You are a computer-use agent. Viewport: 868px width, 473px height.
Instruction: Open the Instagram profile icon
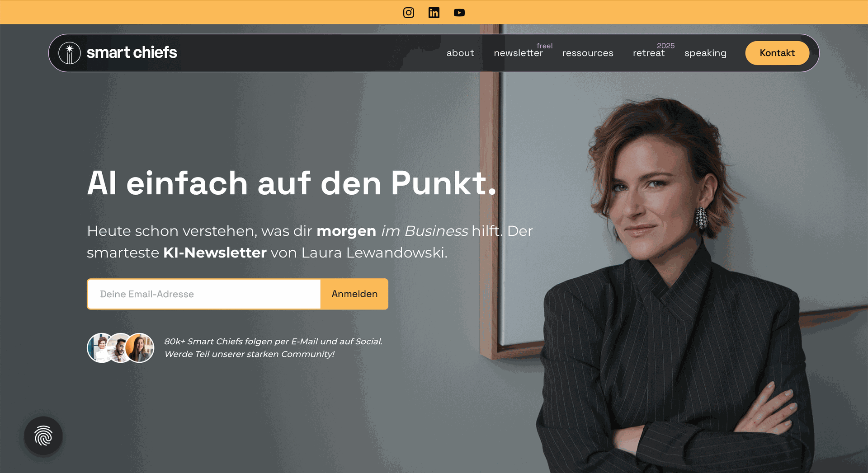pyautogui.click(x=409, y=13)
